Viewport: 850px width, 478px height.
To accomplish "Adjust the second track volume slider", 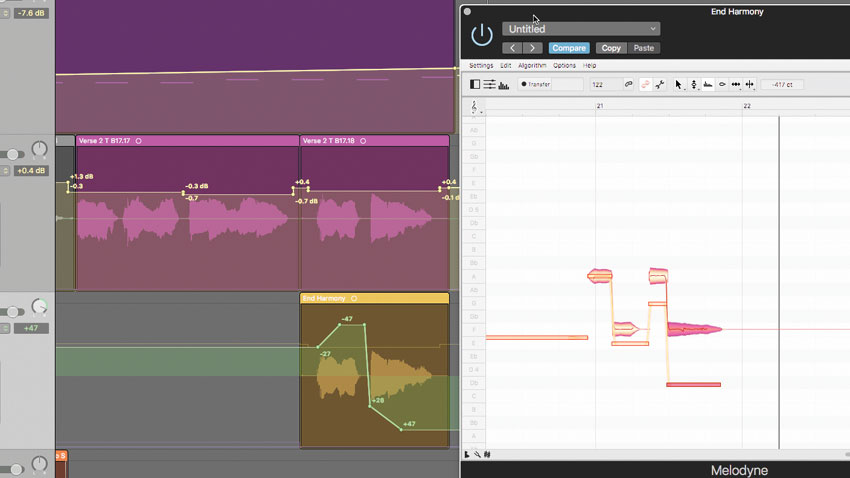I will click(x=12, y=154).
